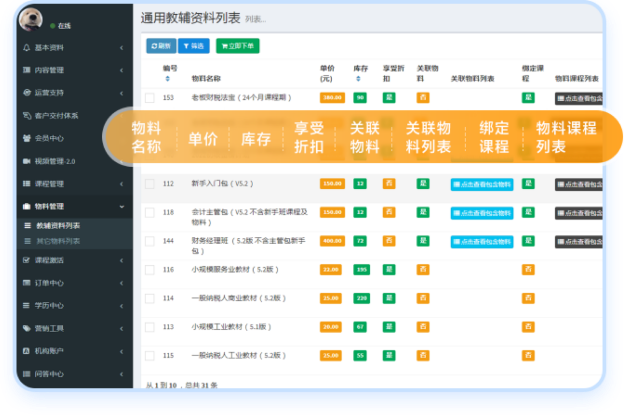Click the 问答中心 sidebar icon
The width and height of the screenshot is (626, 416).
click(x=26, y=374)
